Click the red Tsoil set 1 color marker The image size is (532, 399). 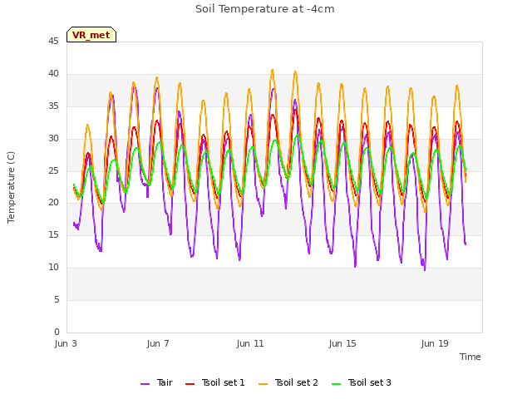coord(190,384)
